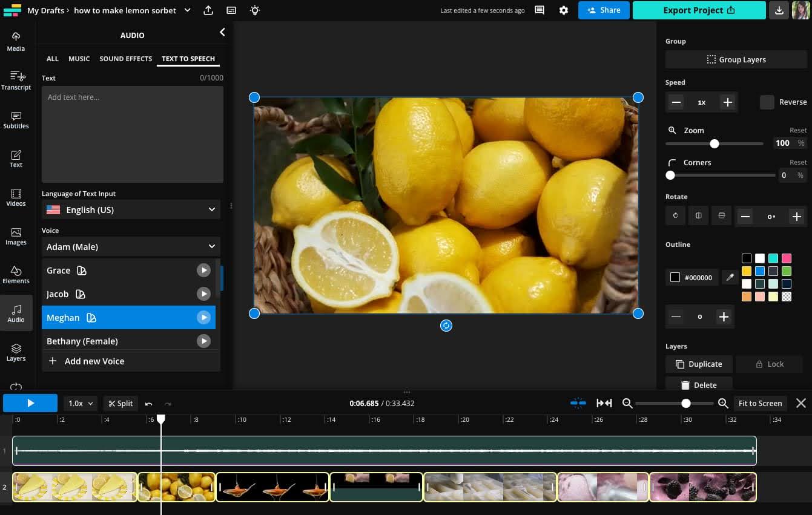The width and height of the screenshot is (812, 515).
Task: Toggle timeline snapping
Action: 578,403
